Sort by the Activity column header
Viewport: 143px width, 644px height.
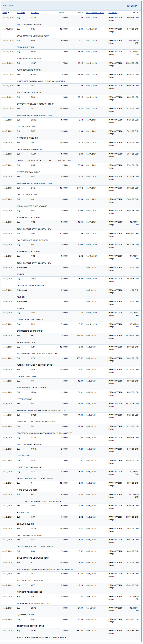tap(21, 13)
